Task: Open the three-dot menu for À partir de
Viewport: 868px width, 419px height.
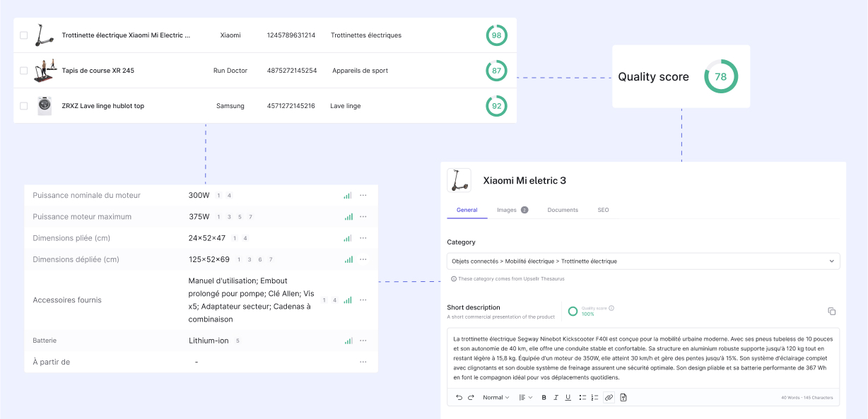Action: (363, 362)
